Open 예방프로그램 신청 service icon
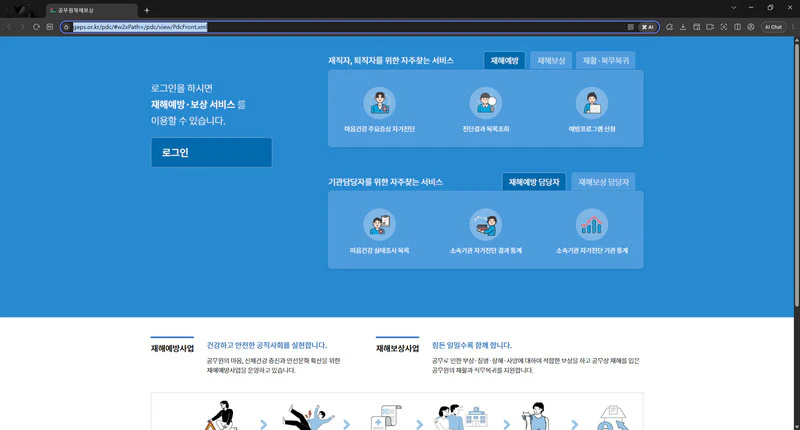Viewport: 800px width, 430px height. tap(592, 103)
